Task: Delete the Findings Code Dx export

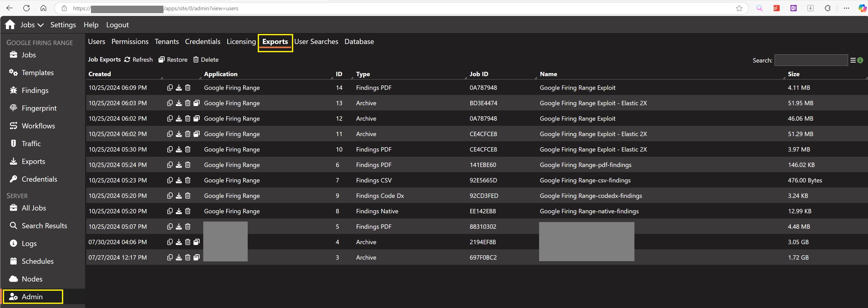Action: pos(188,196)
